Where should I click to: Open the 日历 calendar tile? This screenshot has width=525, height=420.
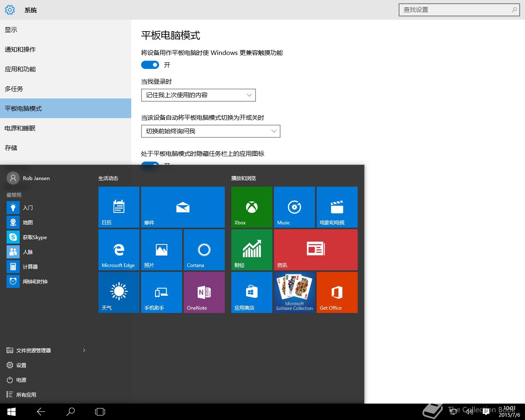tap(119, 207)
